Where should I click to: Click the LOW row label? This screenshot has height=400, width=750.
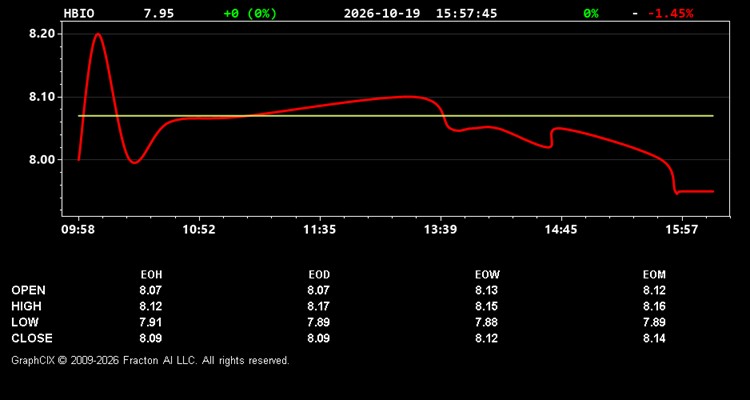click(x=25, y=322)
